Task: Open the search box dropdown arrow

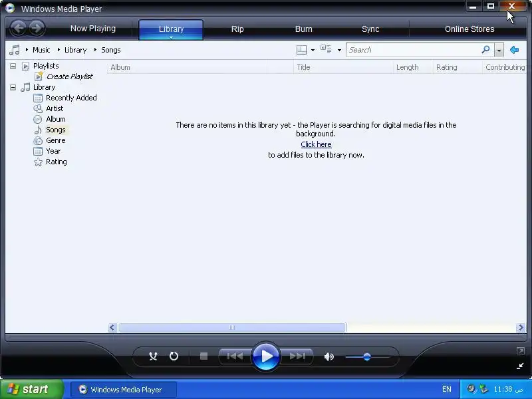Action: click(x=499, y=51)
